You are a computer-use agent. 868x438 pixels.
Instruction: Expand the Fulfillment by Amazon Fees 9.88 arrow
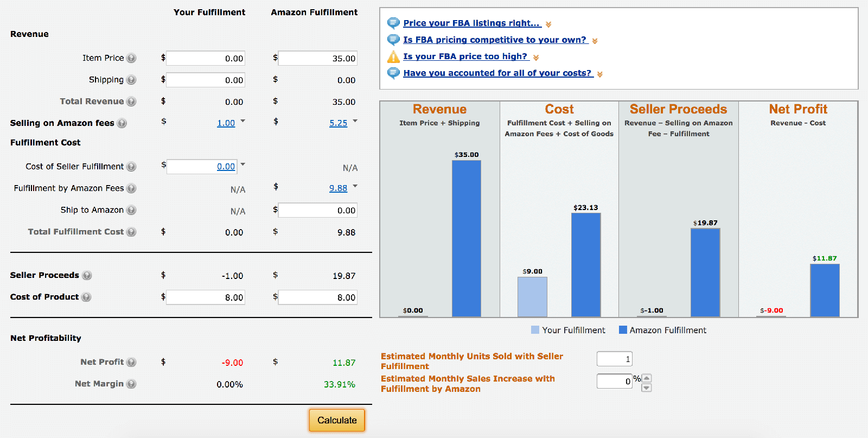tap(355, 186)
